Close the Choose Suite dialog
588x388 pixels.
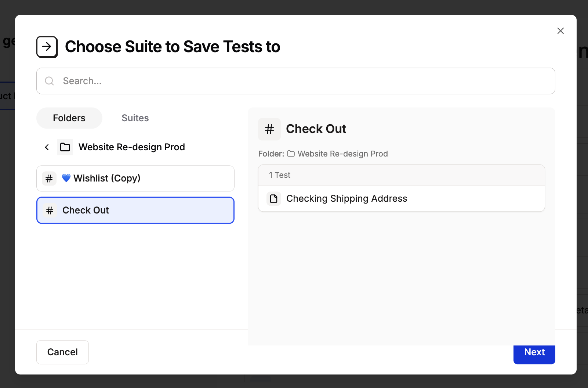(x=560, y=31)
